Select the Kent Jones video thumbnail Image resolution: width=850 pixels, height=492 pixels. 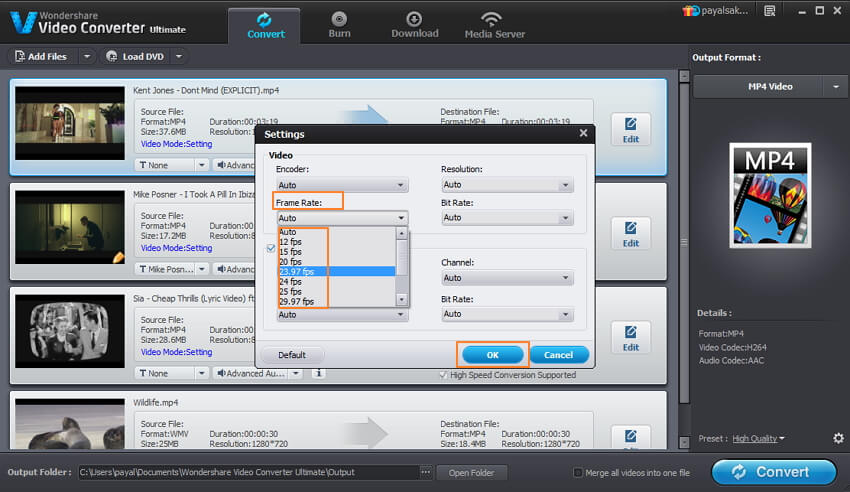[69, 123]
